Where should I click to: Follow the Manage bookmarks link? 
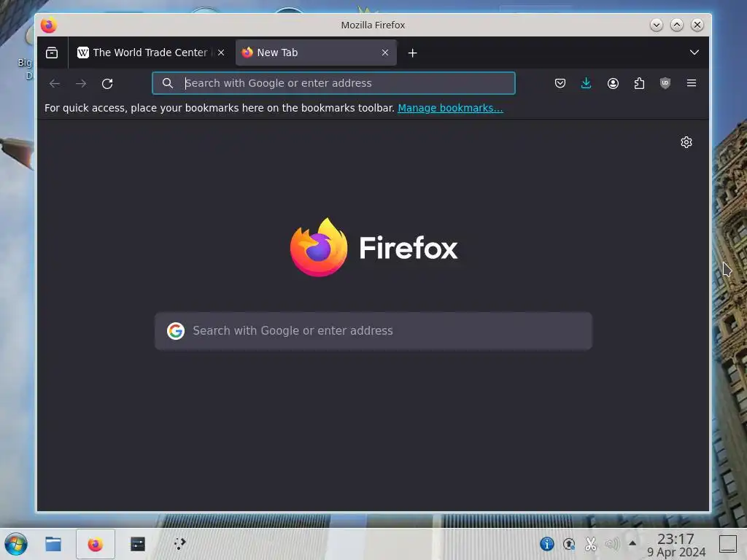click(450, 108)
